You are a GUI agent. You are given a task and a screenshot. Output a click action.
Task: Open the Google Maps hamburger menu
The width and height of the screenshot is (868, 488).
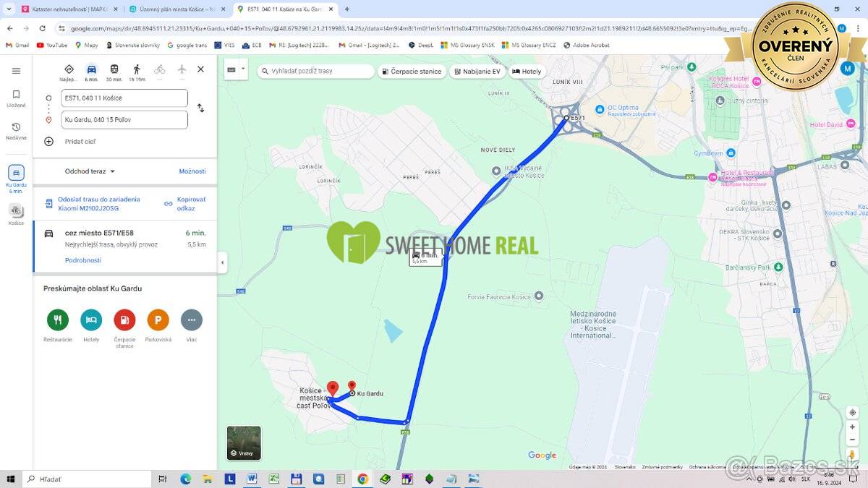(16, 71)
